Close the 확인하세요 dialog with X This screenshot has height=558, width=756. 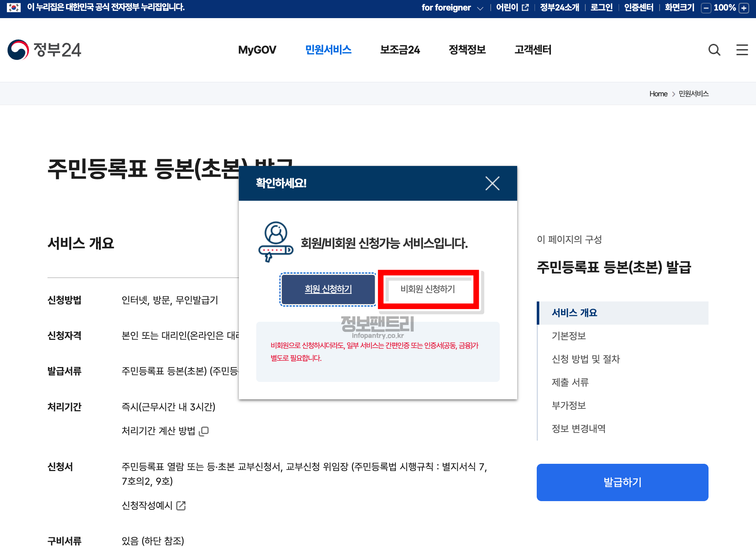coord(492,183)
